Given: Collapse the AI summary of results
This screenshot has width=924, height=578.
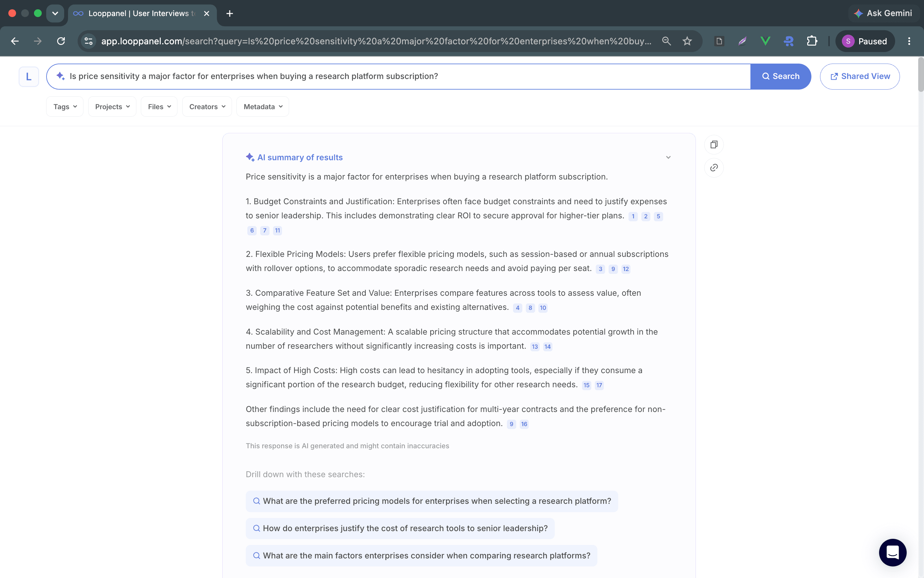Looking at the screenshot, I should (668, 157).
